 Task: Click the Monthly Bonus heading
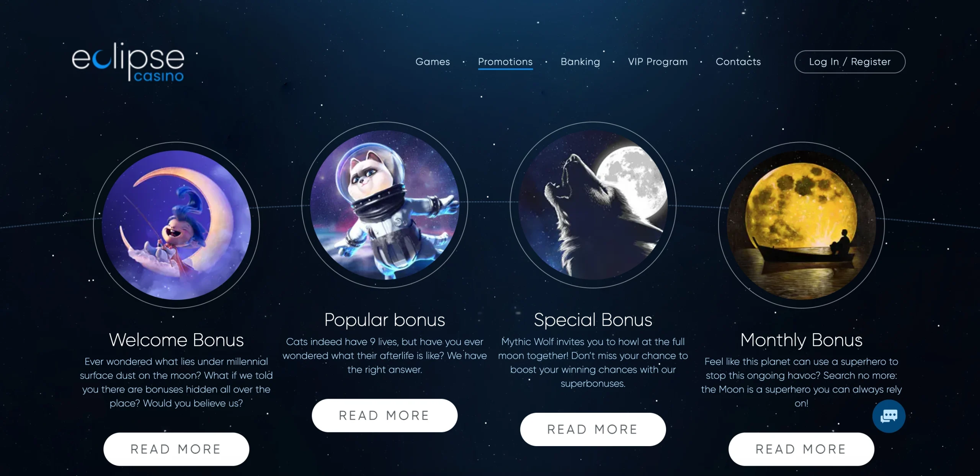tap(801, 340)
